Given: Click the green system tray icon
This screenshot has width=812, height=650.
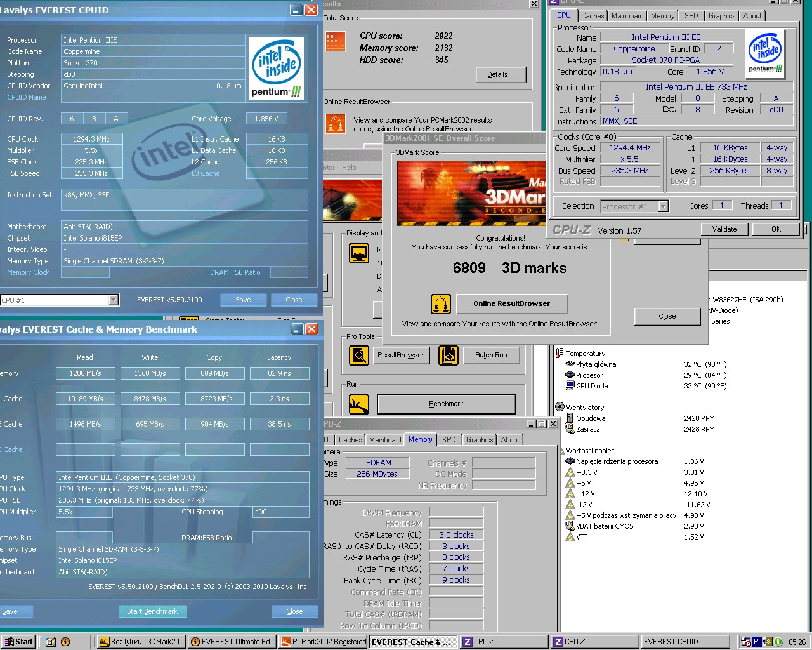Looking at the screenshot, I should coord(778,642).
